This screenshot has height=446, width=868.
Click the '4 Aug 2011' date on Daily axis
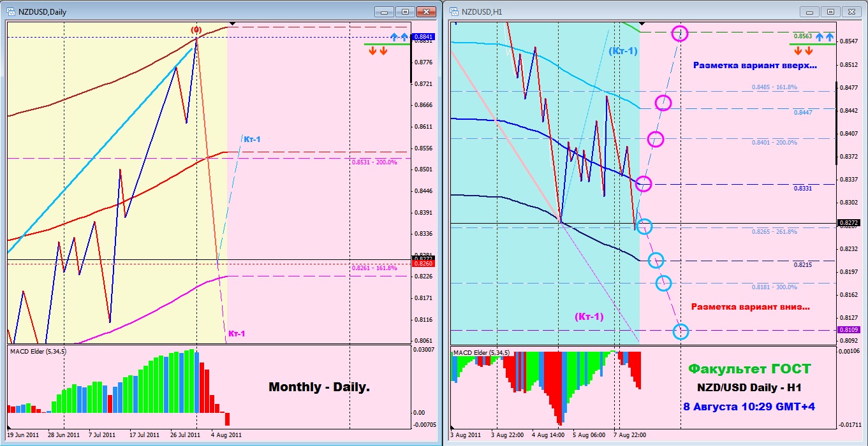coord(226,435)
